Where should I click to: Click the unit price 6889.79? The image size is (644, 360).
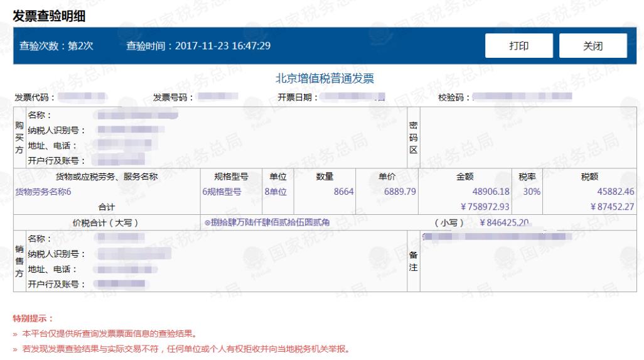400,192
